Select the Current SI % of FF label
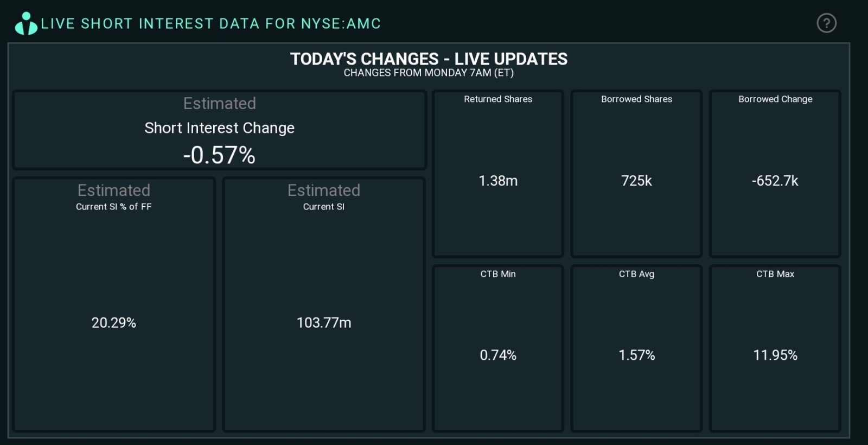The height and width of the screenshot is (445, 868). pyautogui.click(x=113, y=207)
